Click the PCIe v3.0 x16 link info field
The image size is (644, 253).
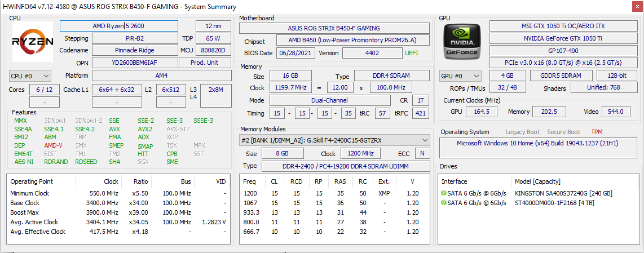(563, 63)
